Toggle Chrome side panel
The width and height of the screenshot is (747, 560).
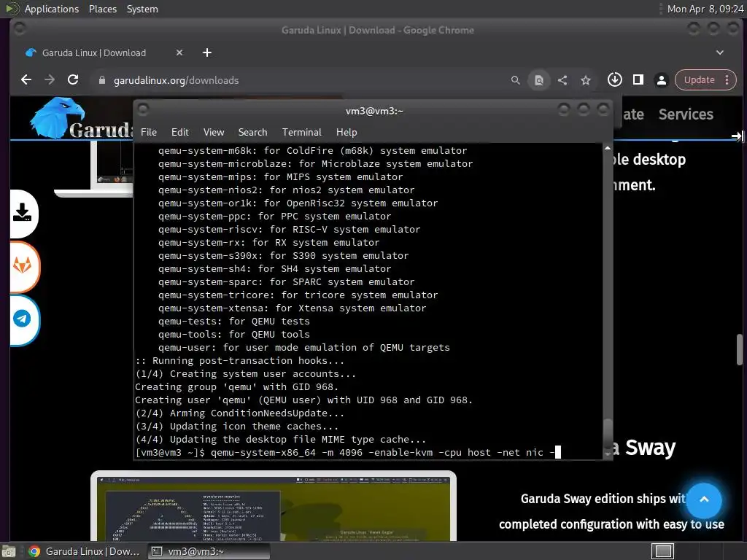(x=638, y=79)
